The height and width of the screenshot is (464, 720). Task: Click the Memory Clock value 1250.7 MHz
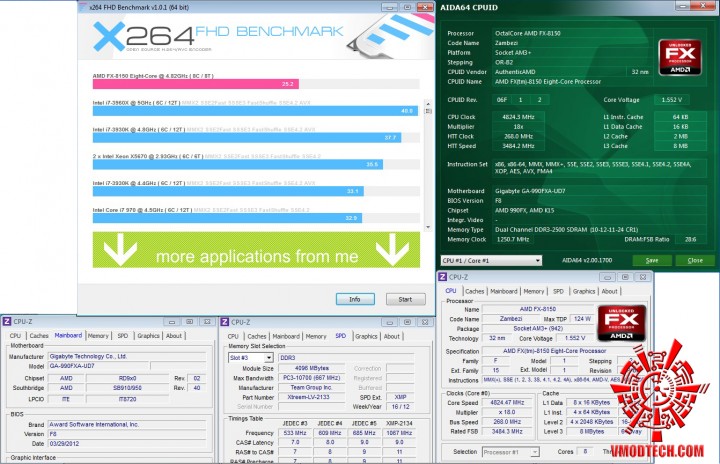point(513,239)
